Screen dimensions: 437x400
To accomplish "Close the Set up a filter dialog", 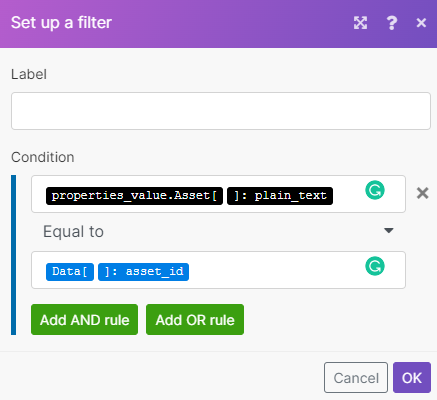I will tap(421, 23).
